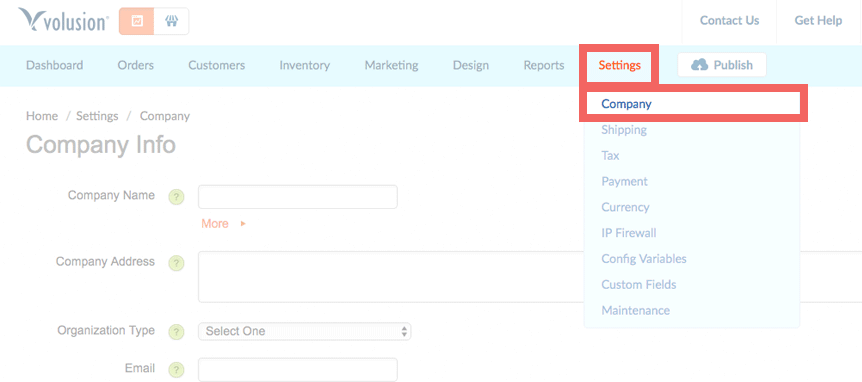Select IP Firewall from Settings dropdown
The height and width of the screenshot is (382, 862).
[629, 233]
